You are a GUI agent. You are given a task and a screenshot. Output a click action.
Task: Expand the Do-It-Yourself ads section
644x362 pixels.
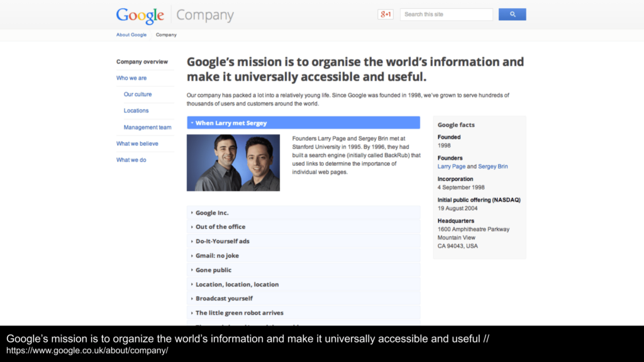(304, 241)
